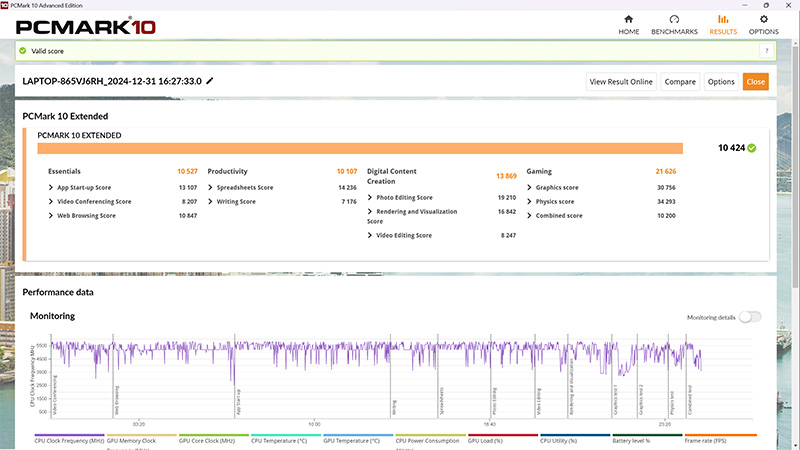800x450 pixels.
Task: Click Digital Content Creation score 13 869
Action: 506,176
